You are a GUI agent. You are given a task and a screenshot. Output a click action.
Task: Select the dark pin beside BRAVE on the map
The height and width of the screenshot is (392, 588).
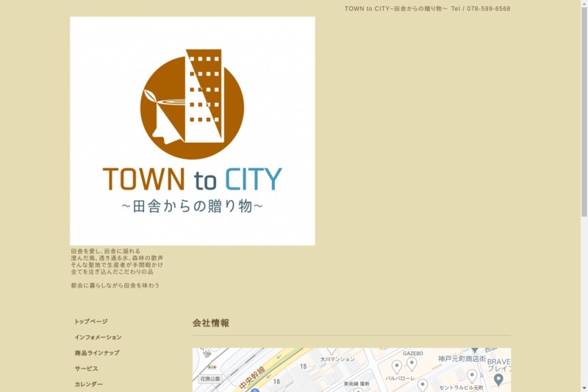click(x=498, y=379)
